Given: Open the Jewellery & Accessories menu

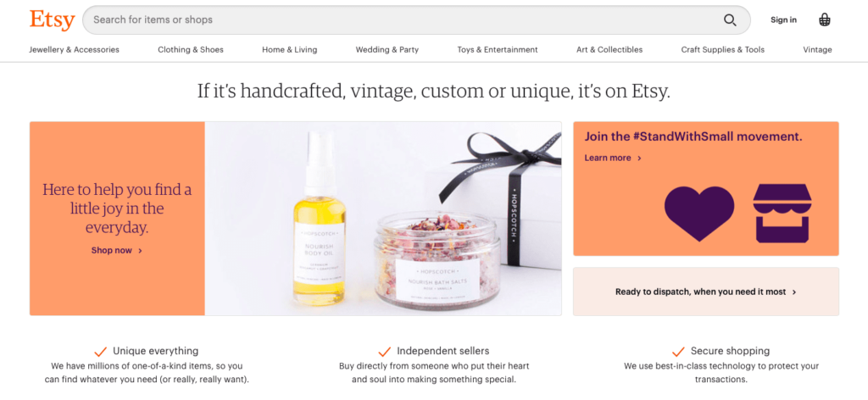Looking at the screenshot, I should [75, 50].
